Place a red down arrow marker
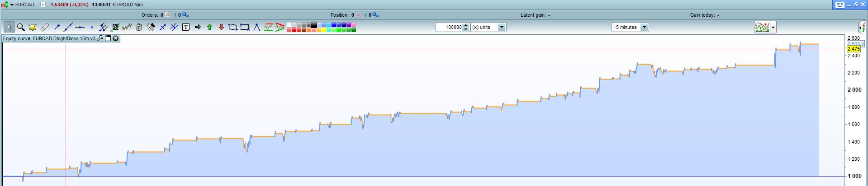 point(221,27)
